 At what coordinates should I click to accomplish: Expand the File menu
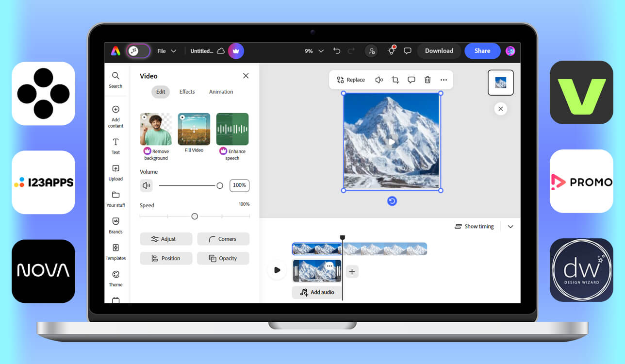165,50
